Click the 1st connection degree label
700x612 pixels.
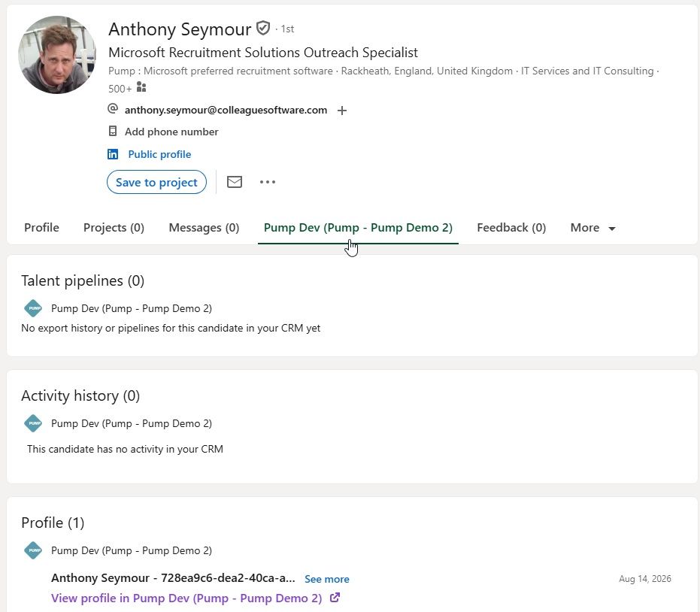287,29
